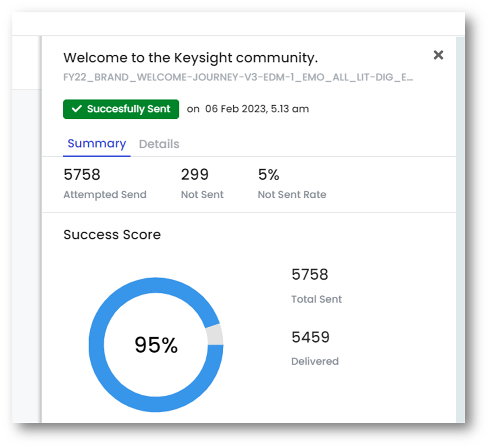Click the Welcome to the Keysight community title
490x448 pixels.
click(x=190, y=58)
